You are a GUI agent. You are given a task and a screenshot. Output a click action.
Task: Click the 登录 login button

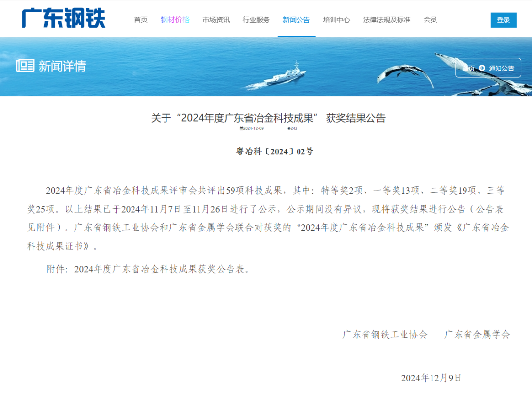(x=503, y=20)
